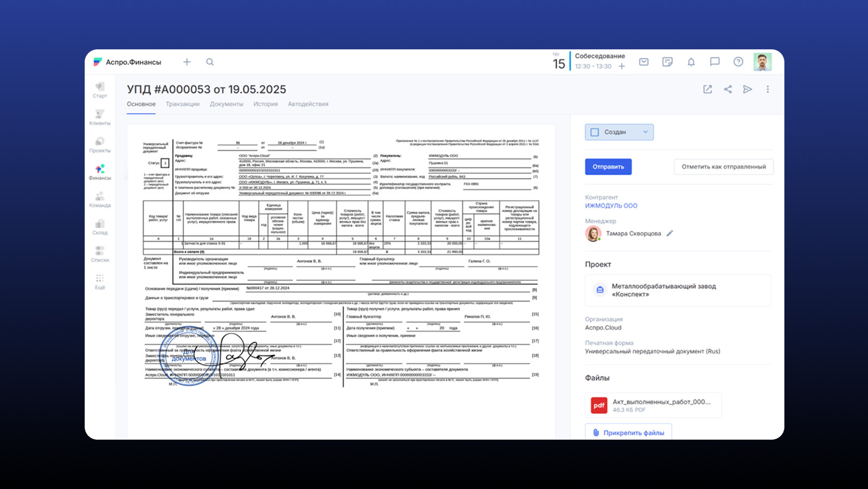Click the help question mark icon
This screenshot has width=868, height=489.
coord(738,62)
